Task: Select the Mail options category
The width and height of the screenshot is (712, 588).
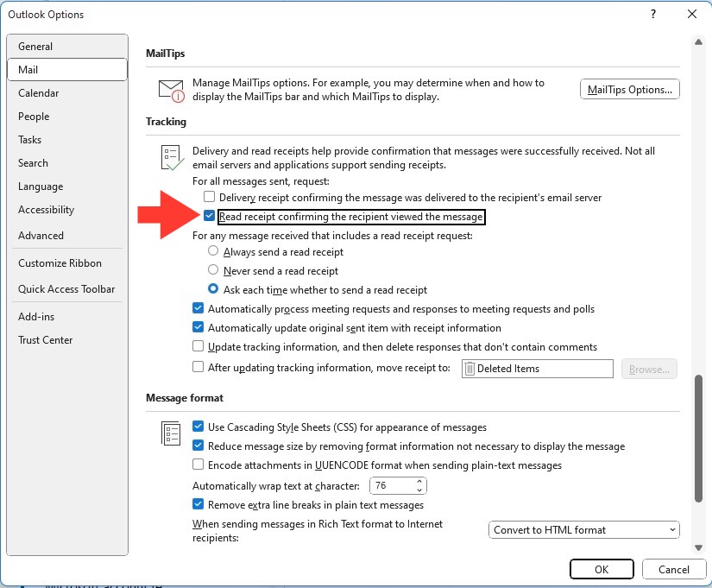Action: [x=67, y=70]
